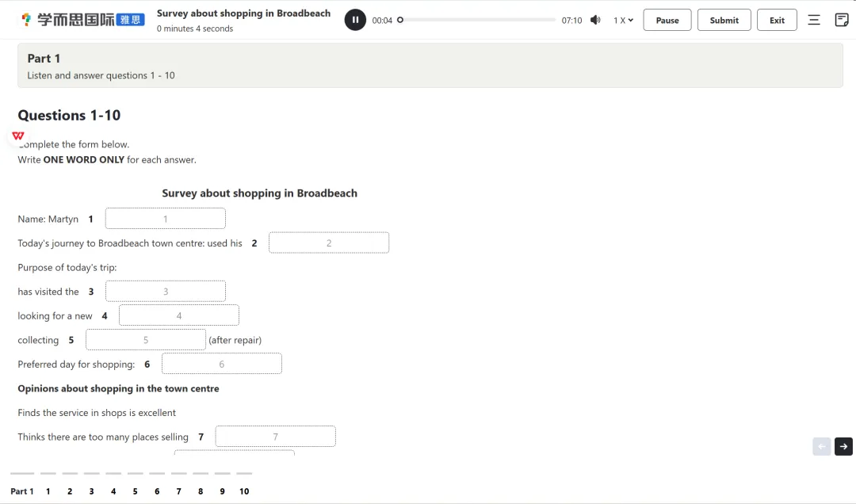Click the 'Purpose of today's trip:' label
The width and height of the screenshot is (856, 504).
coord(67,267)
